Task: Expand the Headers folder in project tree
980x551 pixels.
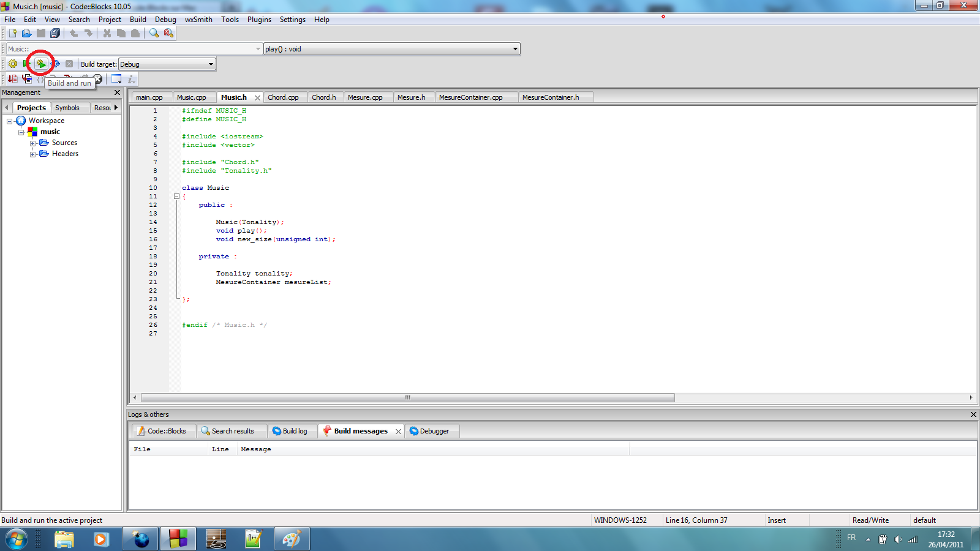Action: pos(33,154)
